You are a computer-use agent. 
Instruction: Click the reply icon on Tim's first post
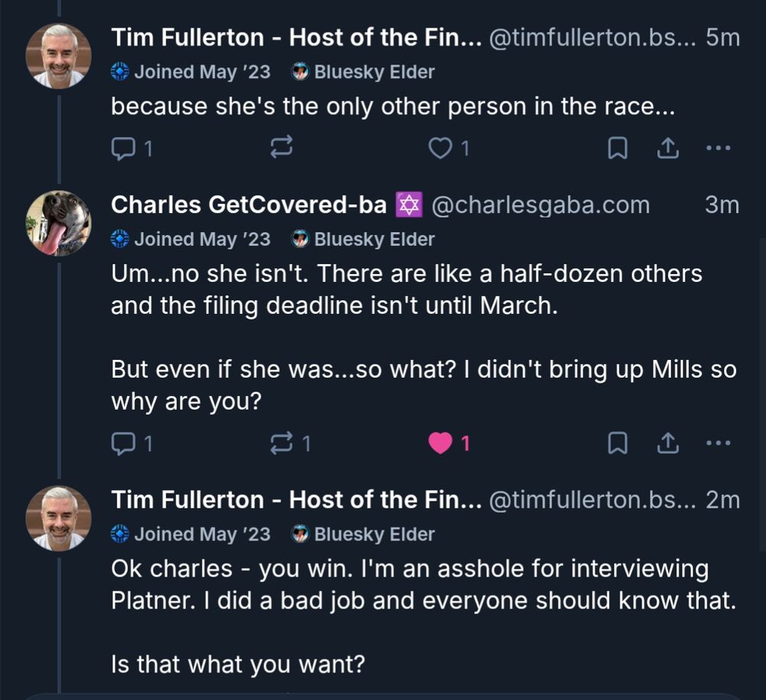126,148
